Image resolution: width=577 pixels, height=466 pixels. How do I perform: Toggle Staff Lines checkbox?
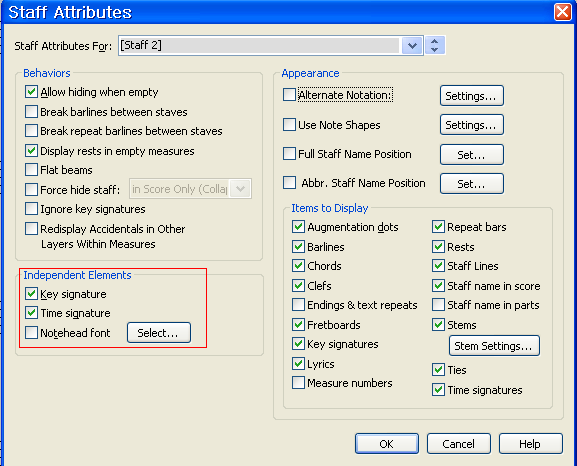[x=438, y=265]
